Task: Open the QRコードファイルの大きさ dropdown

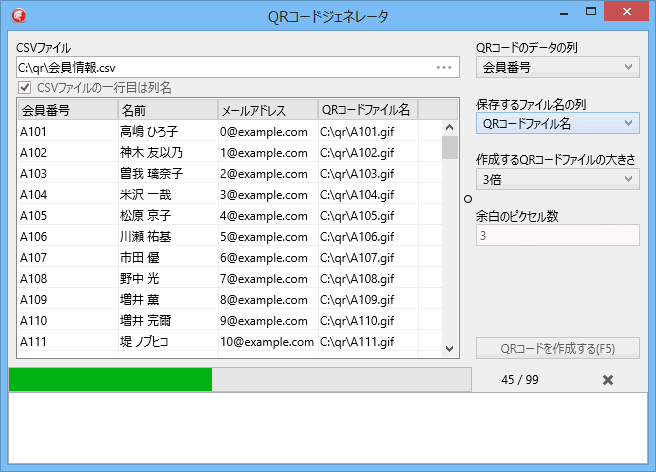Action: [557, 179]
